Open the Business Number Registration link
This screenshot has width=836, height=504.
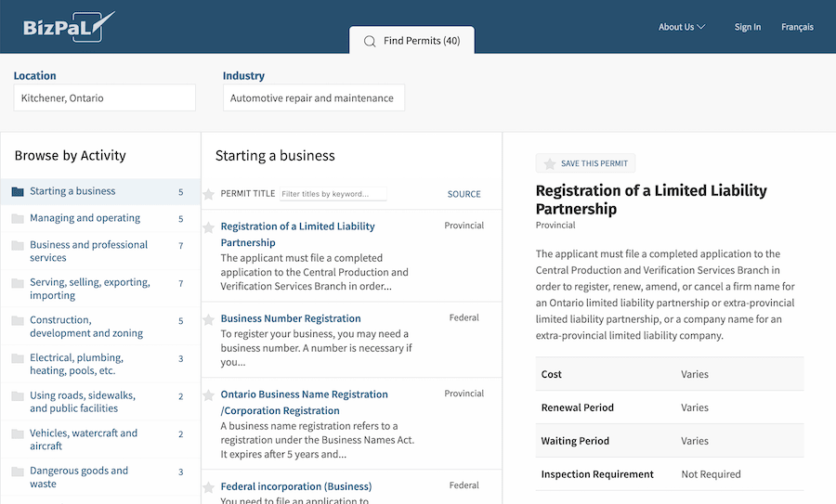[291, 318]
